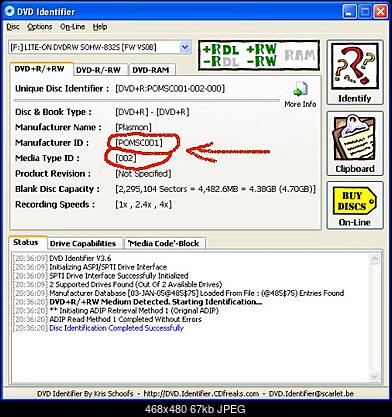Click the status log scrollbar up arrow

[x=374, y=259]
